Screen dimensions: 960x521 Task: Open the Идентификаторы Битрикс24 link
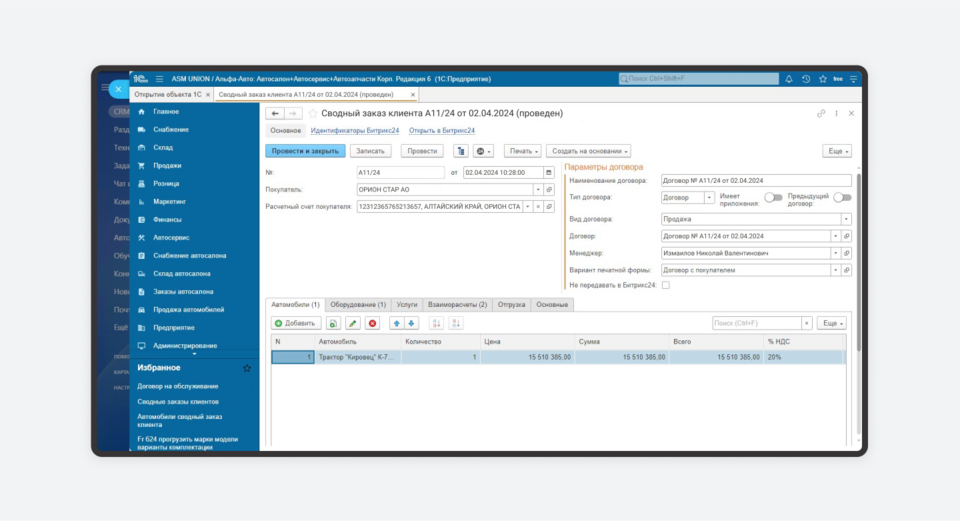354,130
